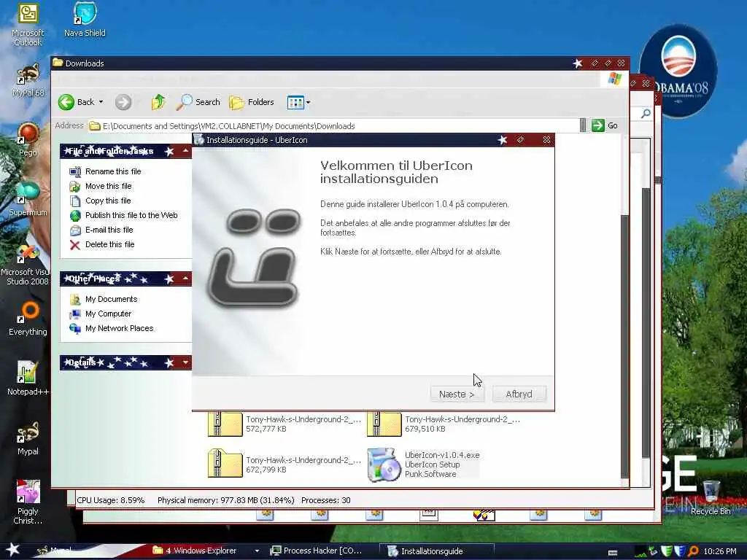Click the Windows flag logo in Downloads
This screenshot has width=747, height=560.
tap(615, 79)
